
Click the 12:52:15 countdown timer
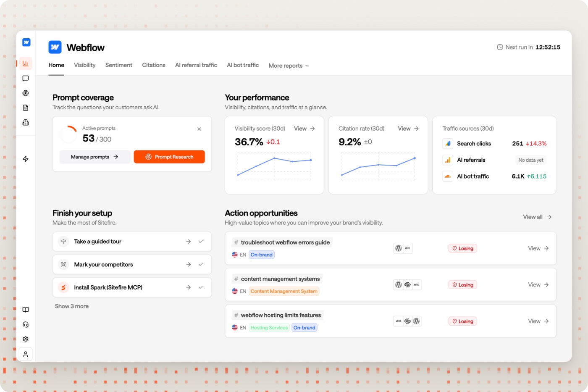548,47
